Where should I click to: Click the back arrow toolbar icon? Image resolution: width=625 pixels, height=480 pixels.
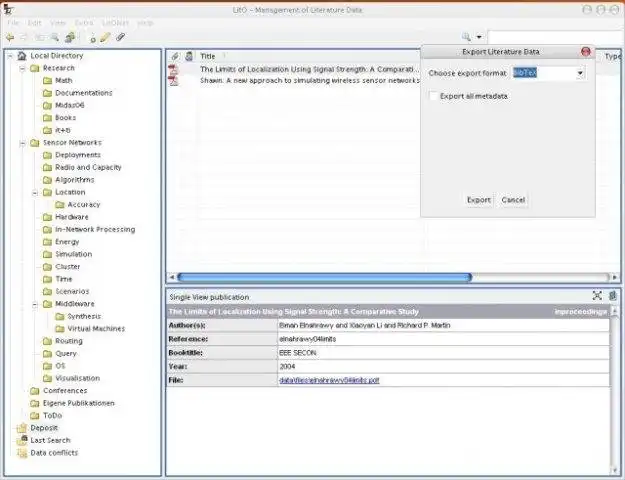tap(10, 37)
